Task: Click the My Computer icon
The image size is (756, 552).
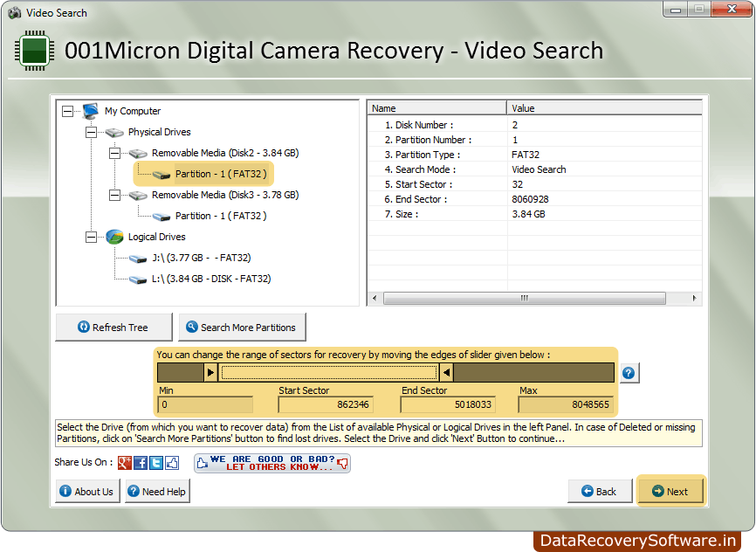Action: pyautogui.click(x=91, y=111)
